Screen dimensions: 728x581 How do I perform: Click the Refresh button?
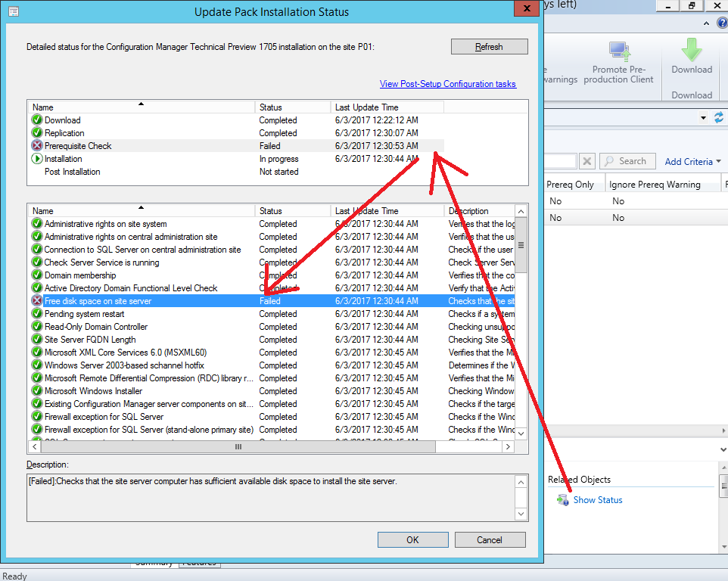[489, 46]
